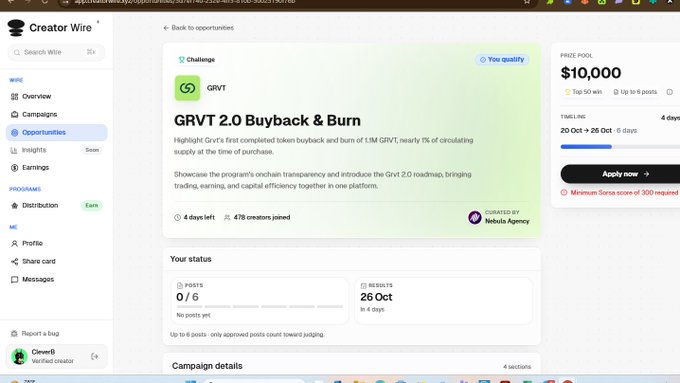Click Nebula Agency curator name

coord(507,221)
